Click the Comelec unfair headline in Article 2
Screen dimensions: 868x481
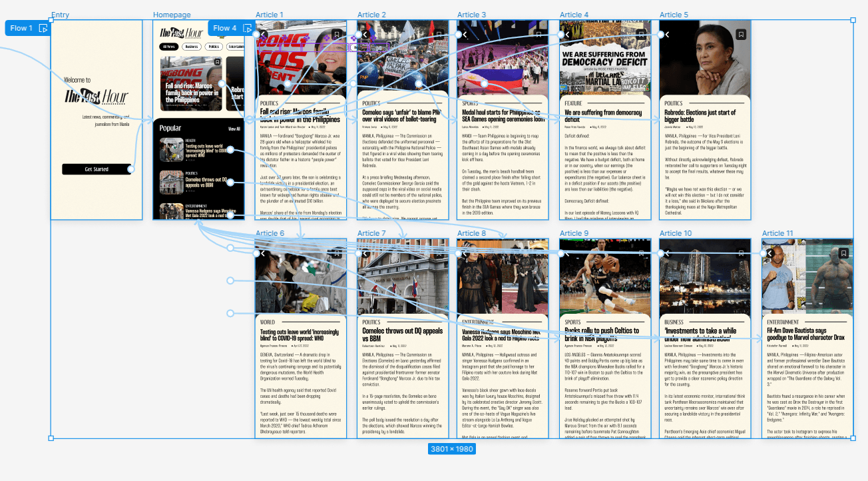401,116
